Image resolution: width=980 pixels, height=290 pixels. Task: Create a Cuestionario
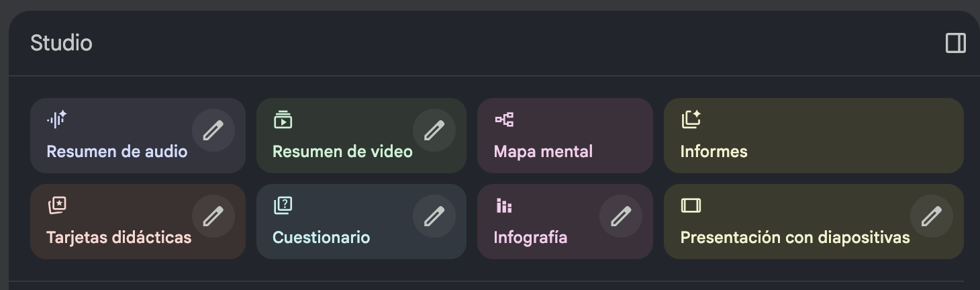(x=321, y=238)
